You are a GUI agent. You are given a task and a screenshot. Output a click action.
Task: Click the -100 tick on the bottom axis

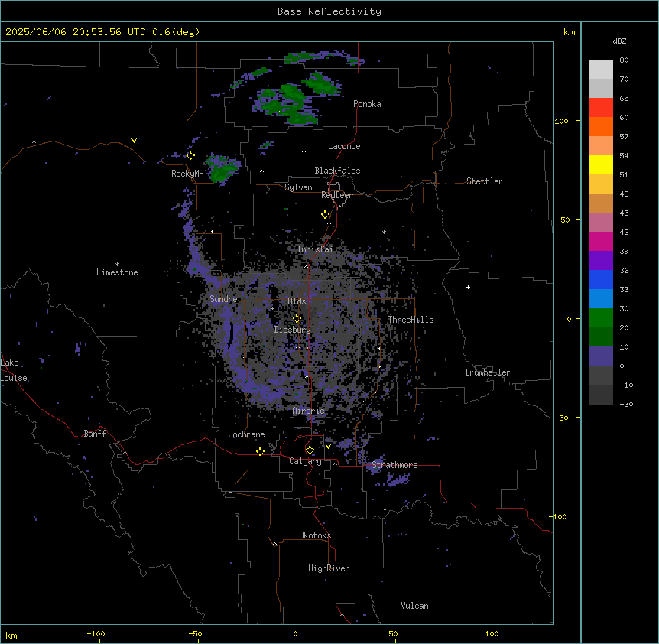coord(96,633)
